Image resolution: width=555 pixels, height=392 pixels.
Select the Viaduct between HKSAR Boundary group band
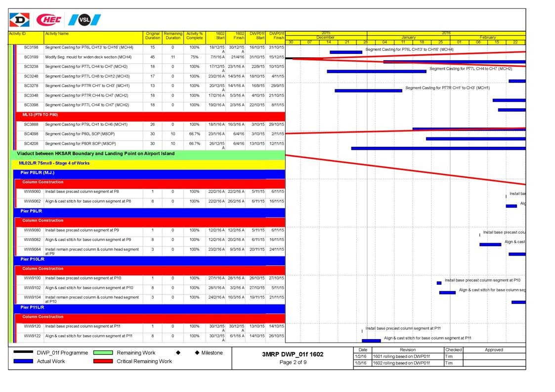(148, 154)
